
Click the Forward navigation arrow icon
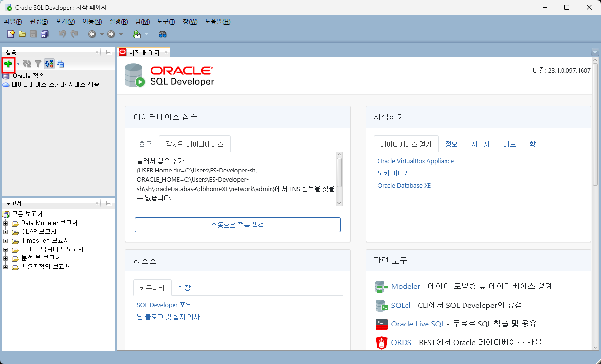111,34
